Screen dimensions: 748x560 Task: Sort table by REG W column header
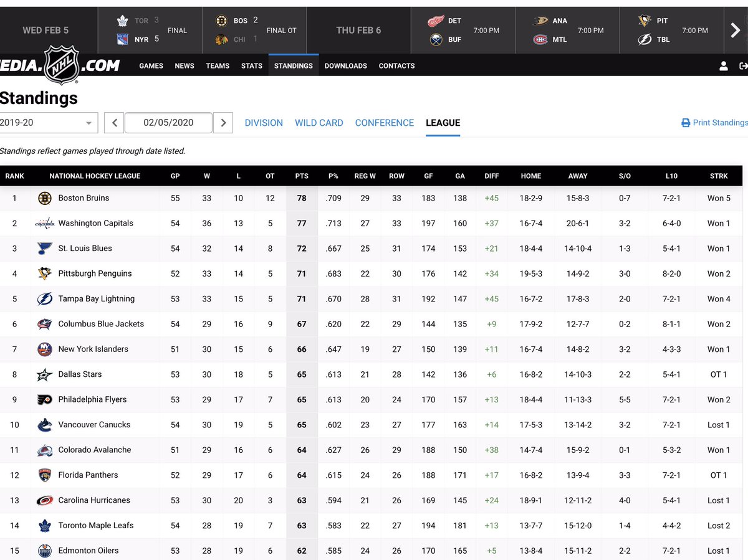point(365,176)
